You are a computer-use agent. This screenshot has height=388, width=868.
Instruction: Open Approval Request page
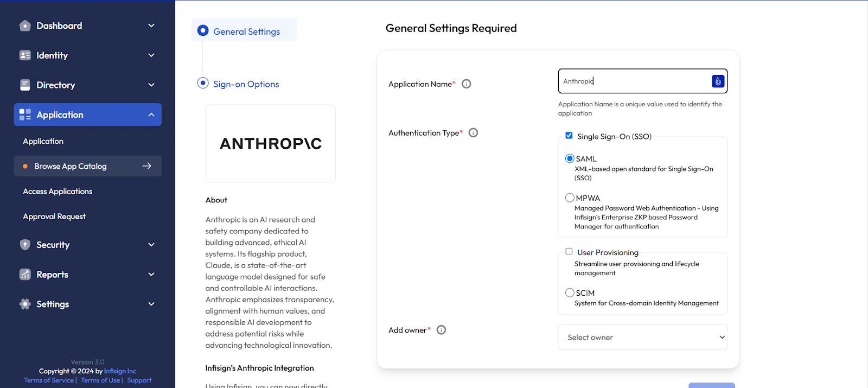(x=54, y=217)
